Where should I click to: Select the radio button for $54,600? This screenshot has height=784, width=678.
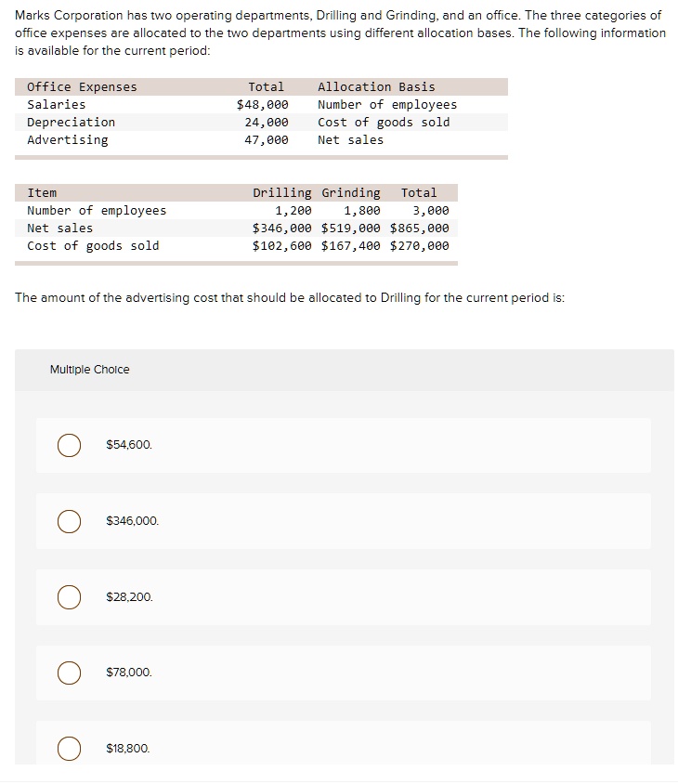[x=69, y=445]
